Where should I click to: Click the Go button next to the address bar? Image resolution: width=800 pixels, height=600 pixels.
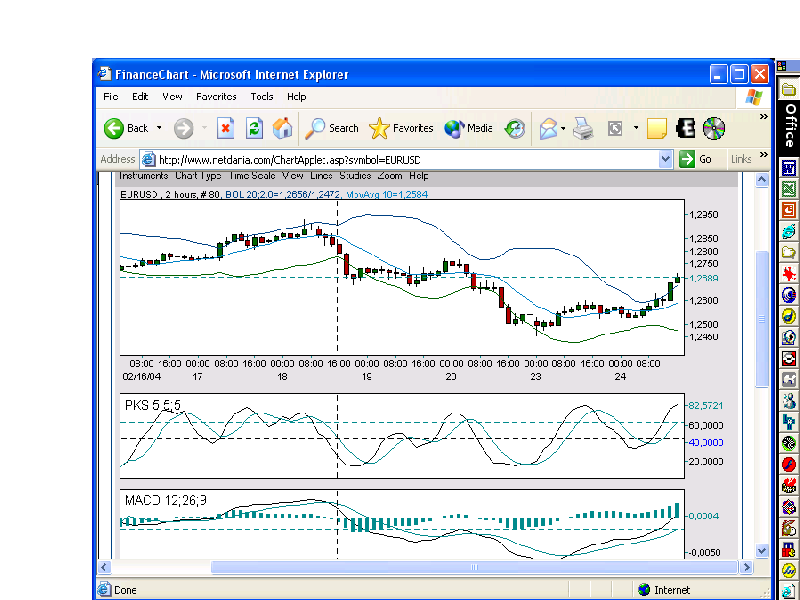696,159
